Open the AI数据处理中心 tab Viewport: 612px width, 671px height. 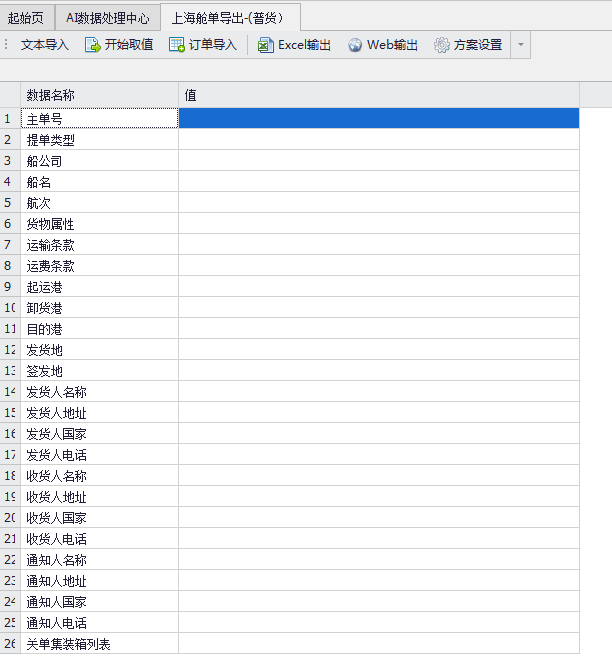(107, 18)
